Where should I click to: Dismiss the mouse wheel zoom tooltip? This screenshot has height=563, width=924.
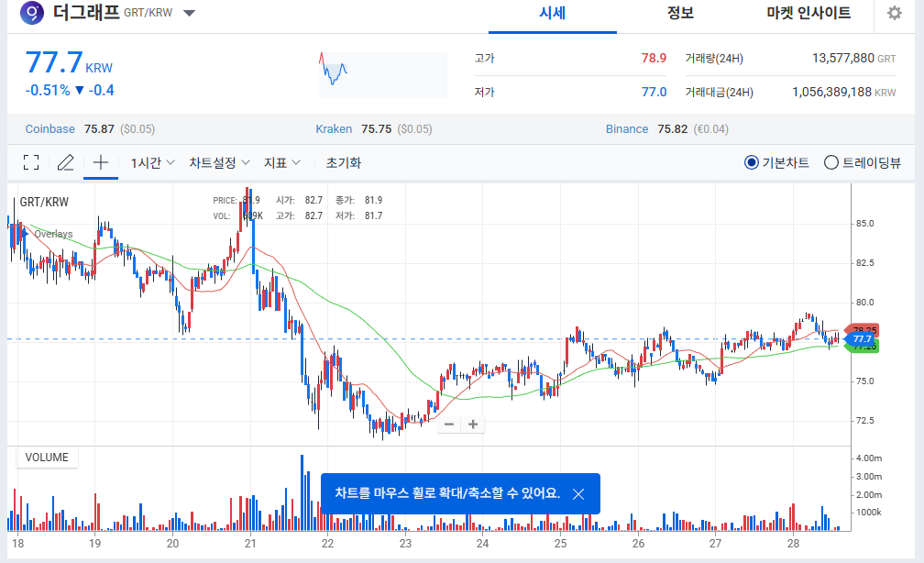(x=578, y=493)
